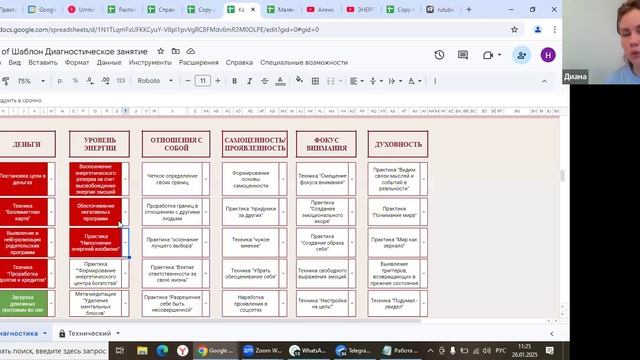
Task: Open the zoom 75% dropdown
Action: 31,81
